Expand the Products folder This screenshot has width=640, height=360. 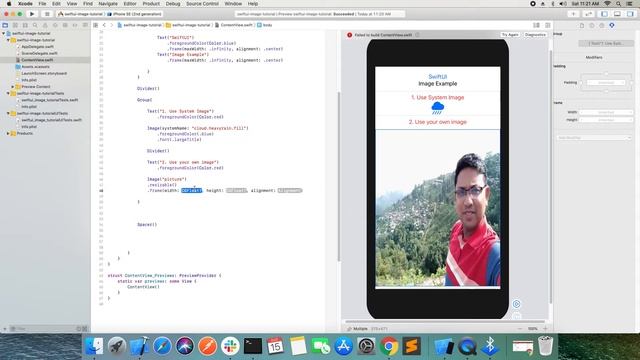[8, 133]
